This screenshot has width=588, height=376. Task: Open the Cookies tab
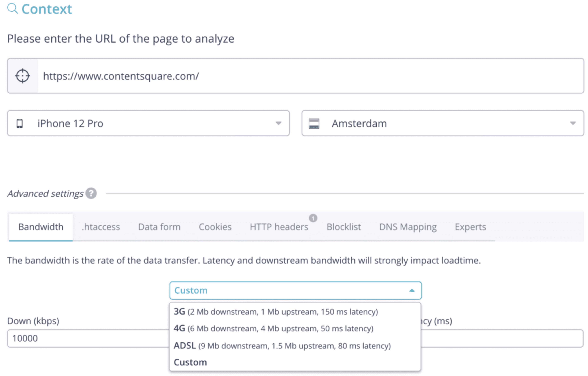click(x=215, y=227)
